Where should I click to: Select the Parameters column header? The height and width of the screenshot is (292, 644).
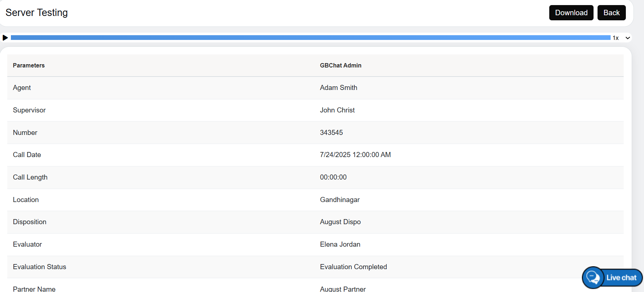point(29,65)
